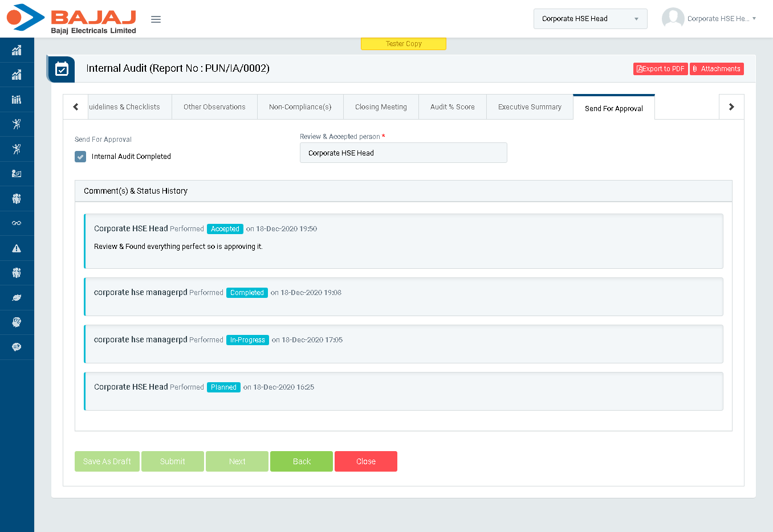Expand the user profile menu
Image resolution: width=773 pixels, height=532 pixels.
click(x=709, y=19)
